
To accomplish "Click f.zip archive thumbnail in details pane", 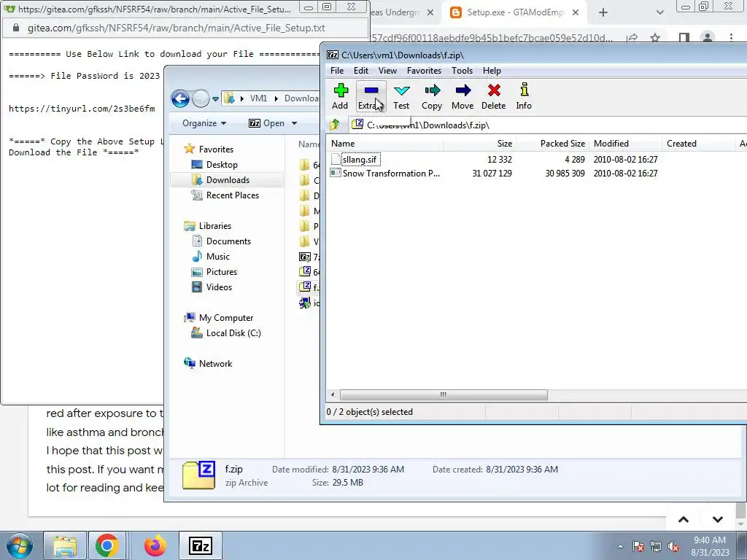I will [x=199, y=475].
